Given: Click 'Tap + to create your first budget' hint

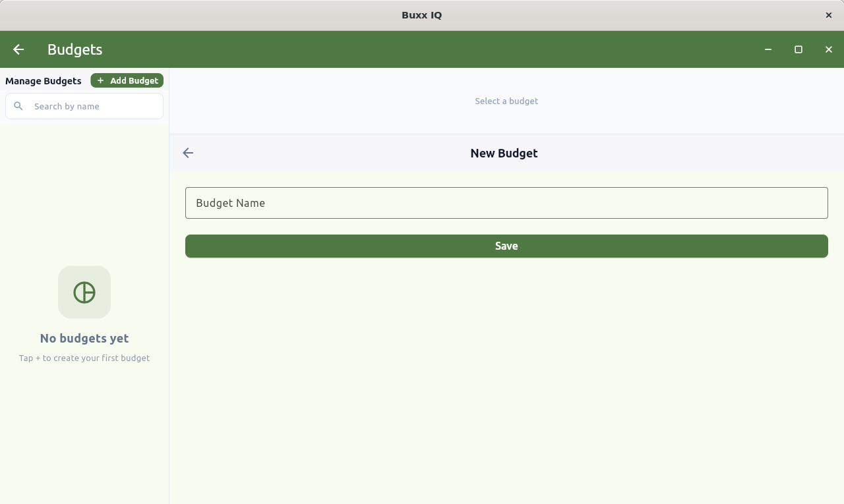Looking at the screenshot, I should 84,358.
